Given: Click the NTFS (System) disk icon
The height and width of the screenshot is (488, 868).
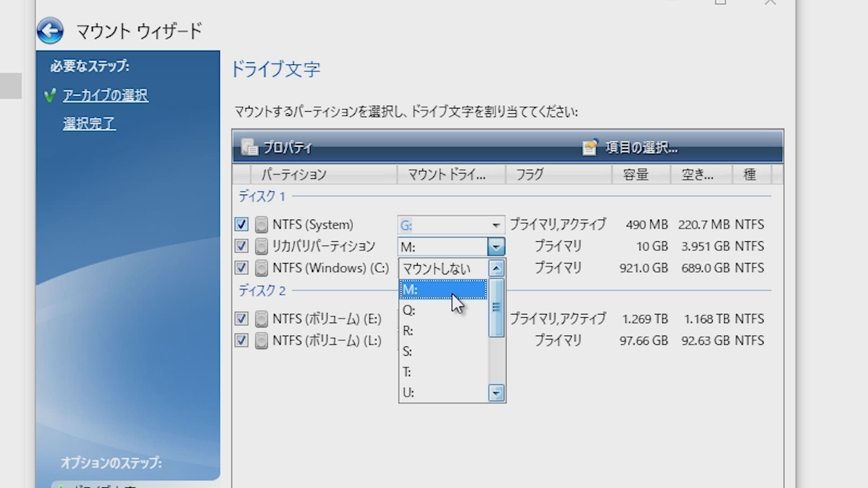Looking at the screenshot, I should point(261,225).
